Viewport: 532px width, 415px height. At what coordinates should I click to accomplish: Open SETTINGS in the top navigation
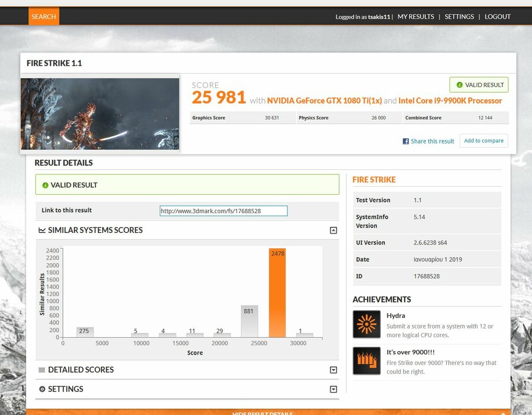point(459,17)
